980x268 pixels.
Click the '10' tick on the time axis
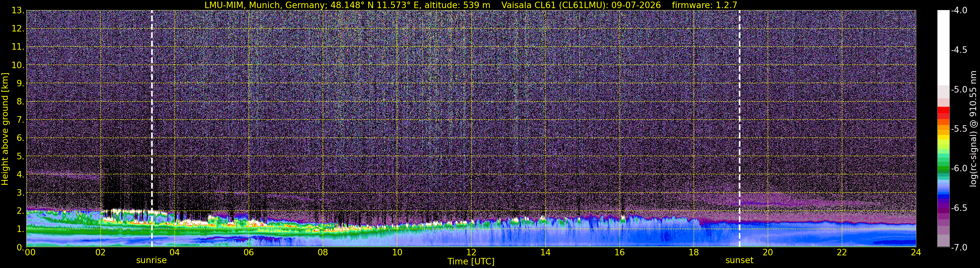(397, 252)
